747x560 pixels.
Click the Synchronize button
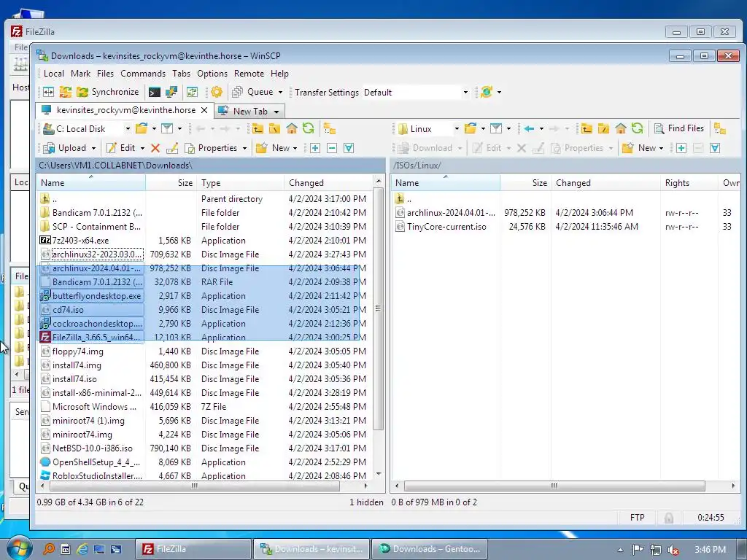coord(109,92)
